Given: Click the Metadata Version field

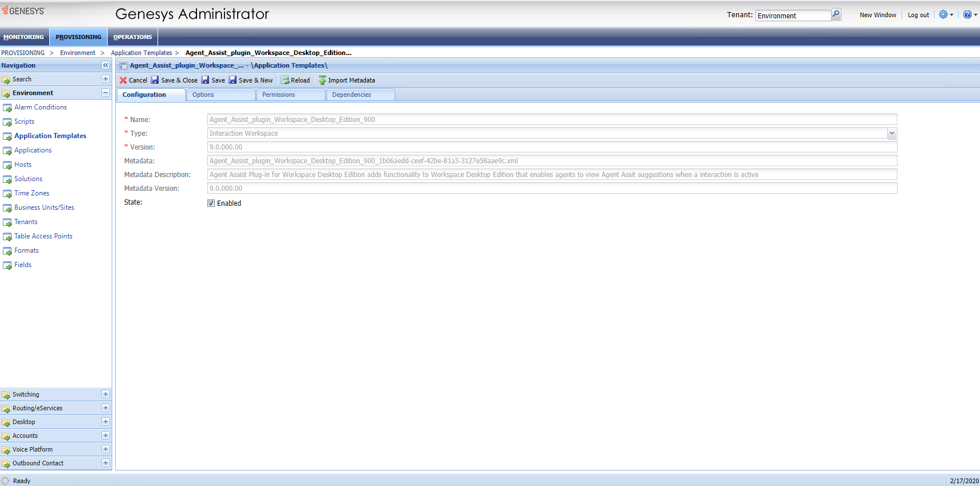Looking at the screenshot, I should (552, 188).
